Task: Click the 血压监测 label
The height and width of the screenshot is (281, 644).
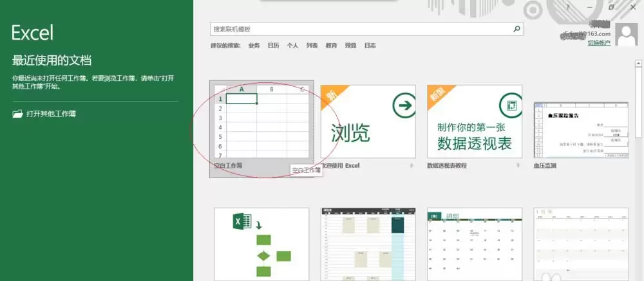Action: point(545,166)
